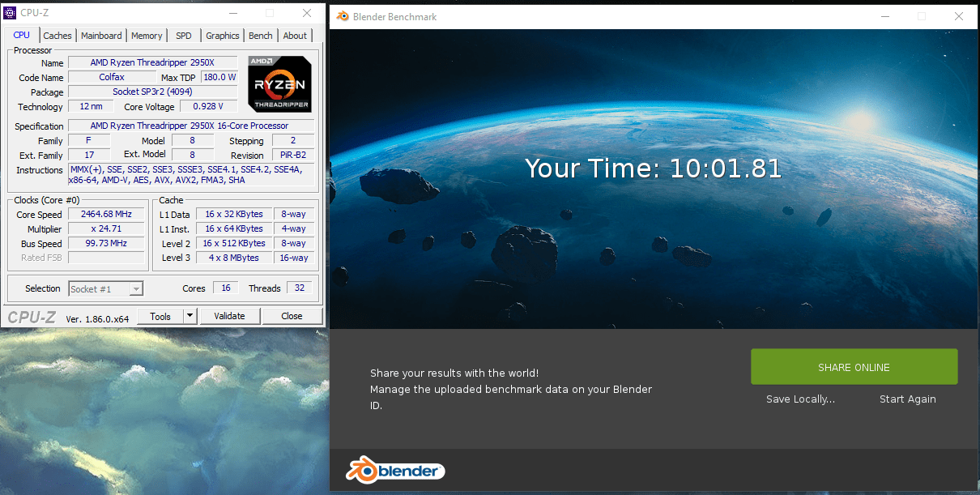
Task: Click the Ryzen Threadripper logo
Action: (x=279, y=84)
